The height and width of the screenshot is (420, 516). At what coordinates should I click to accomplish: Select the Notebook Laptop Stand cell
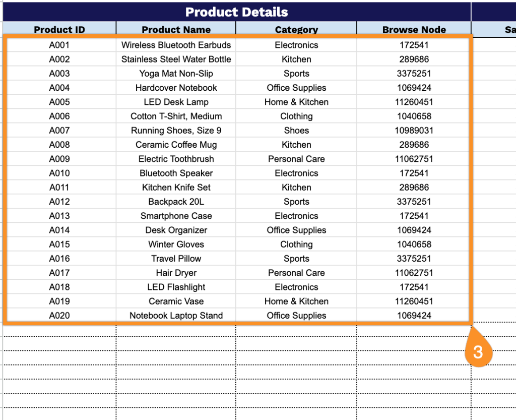pos(176,316)
